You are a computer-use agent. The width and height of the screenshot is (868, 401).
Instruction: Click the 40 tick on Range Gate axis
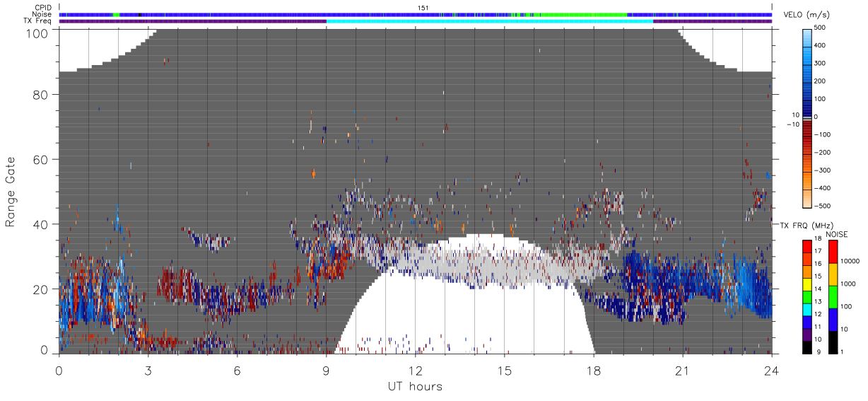40,224
